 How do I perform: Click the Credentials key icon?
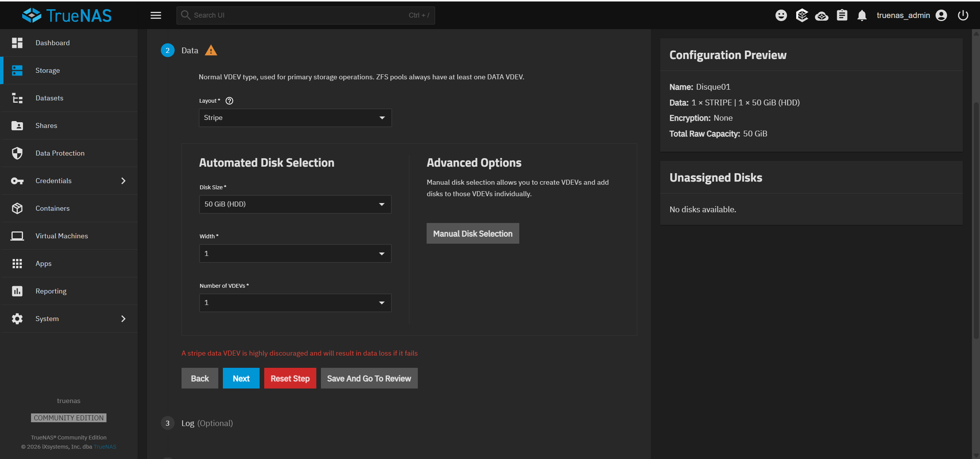(x=17, y=181)
